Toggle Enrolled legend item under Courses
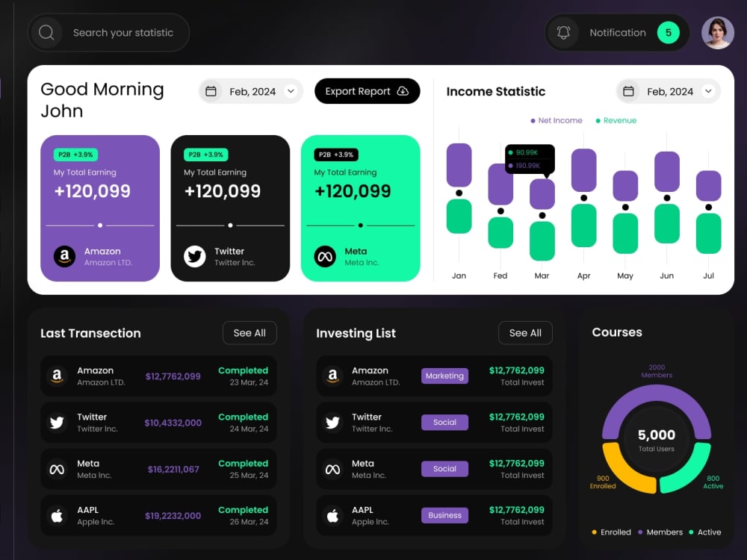The height and width of the screenshot is (560, 747). point(611,532)
